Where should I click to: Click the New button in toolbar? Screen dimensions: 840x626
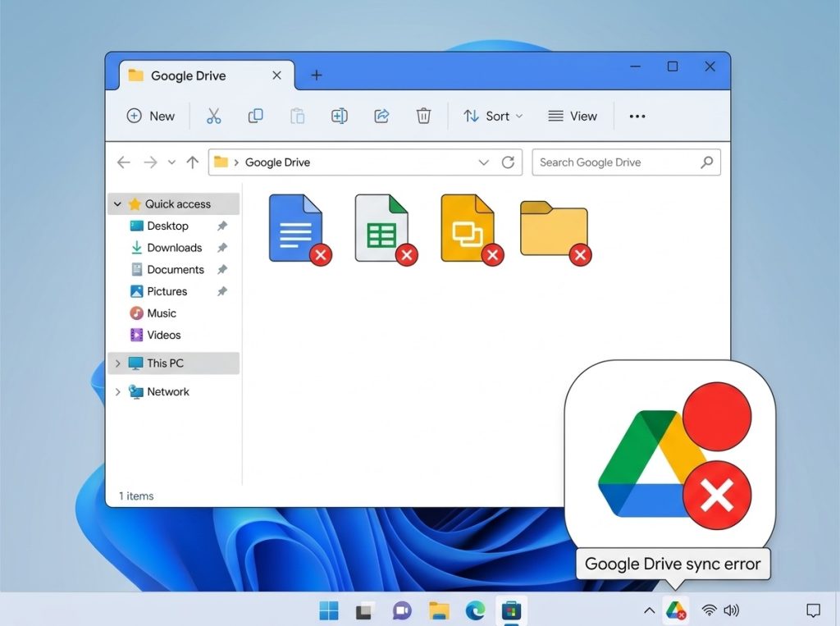click(151, 116)
